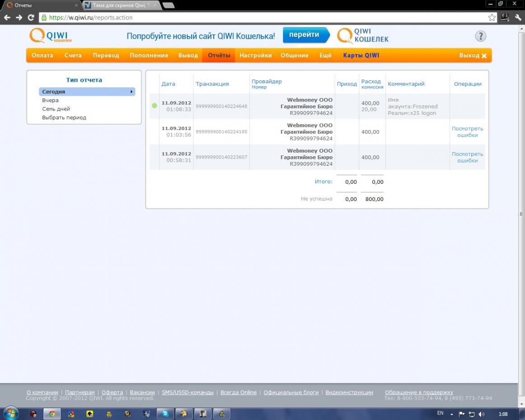Click the Windows Start orb
The height and width of the screenshot is (420, 525).
[x=11, y=413]
